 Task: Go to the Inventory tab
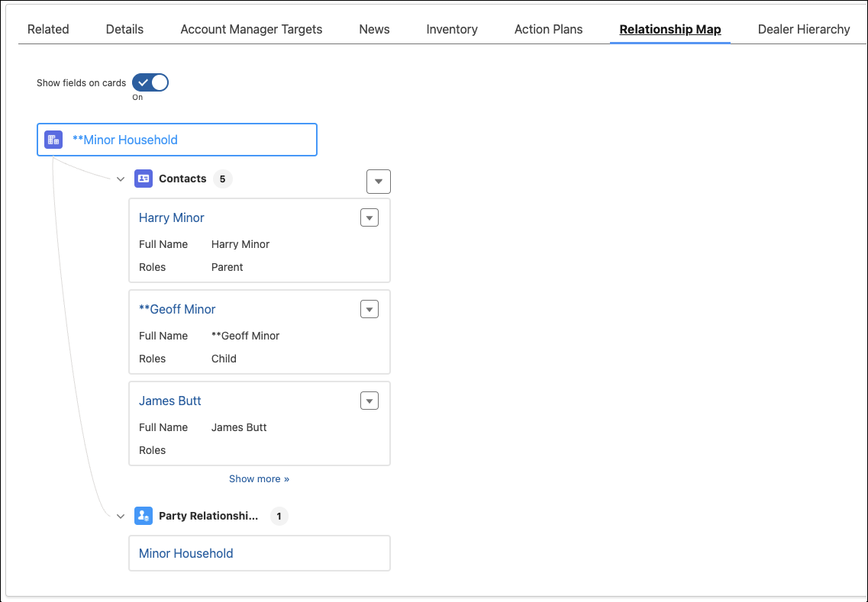click(x=452, y=29)
